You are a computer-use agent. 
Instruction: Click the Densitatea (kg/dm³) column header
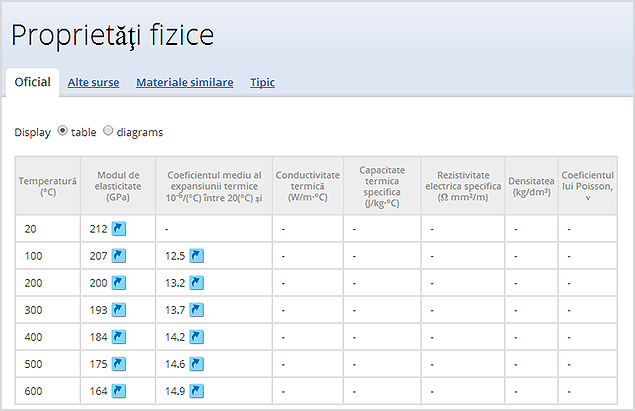(x=531, y=186)
